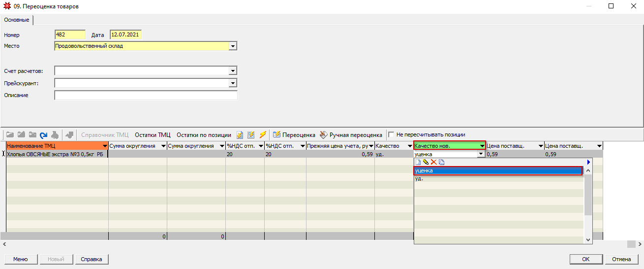Open Остатки ТМЦ from the toolbar

pyautogui.click(x=153, y=134)
